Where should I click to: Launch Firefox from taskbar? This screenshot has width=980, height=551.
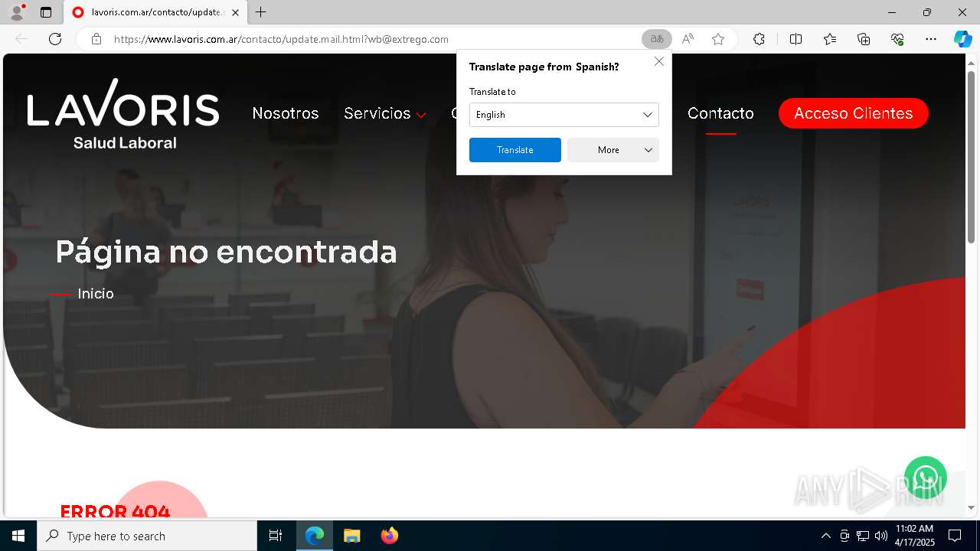pyautogui.click(x=389, y=536)
